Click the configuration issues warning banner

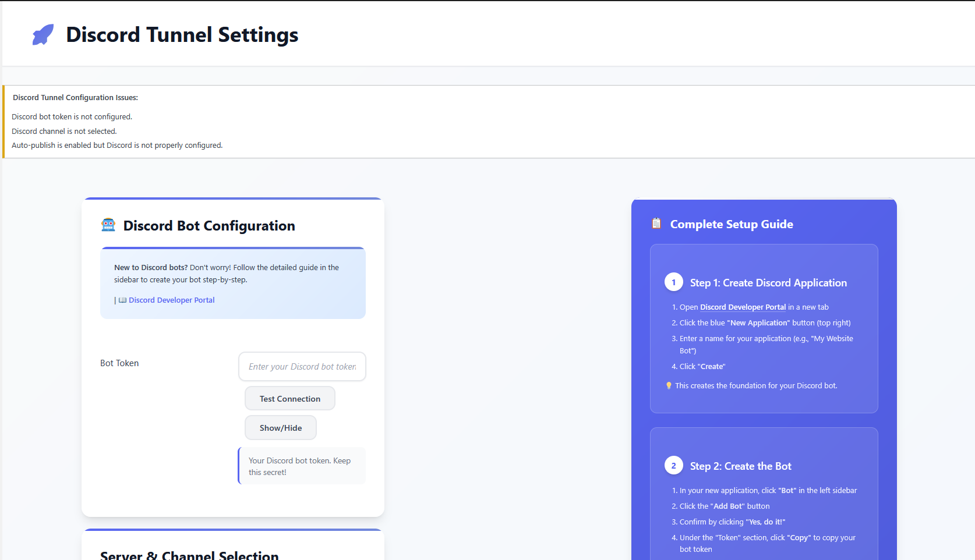click(x=233, y=121)
